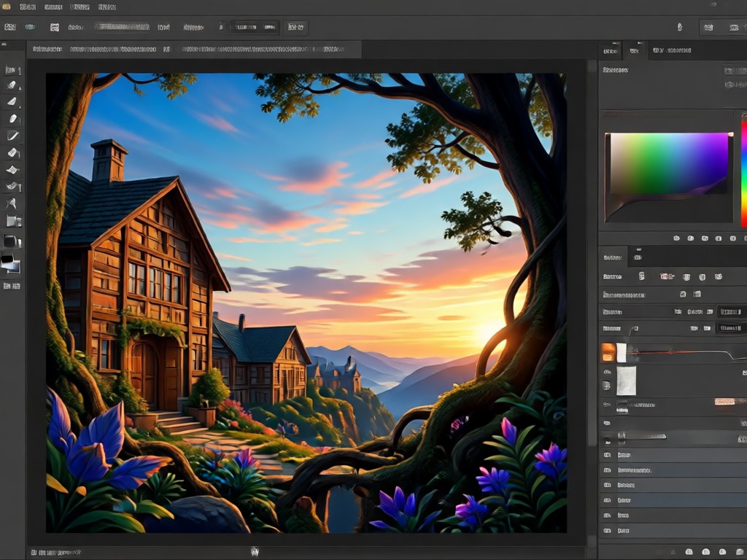Click the dark rectangle tool in the left toolbar

point(12,241)
